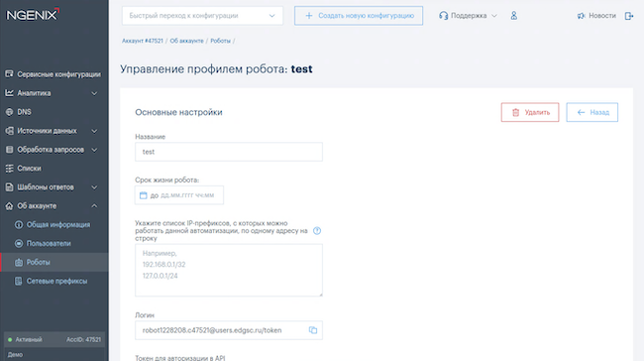Click the robot lifetime date input

(179, 195)
